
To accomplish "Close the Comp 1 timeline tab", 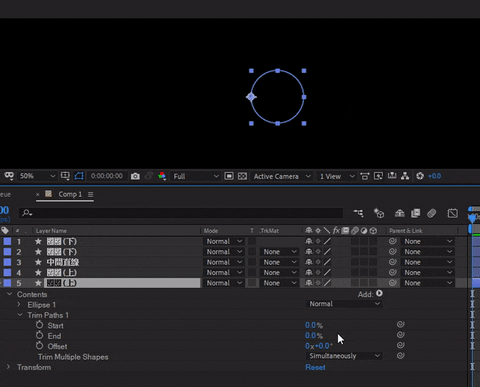I will (x=38, y=194).
